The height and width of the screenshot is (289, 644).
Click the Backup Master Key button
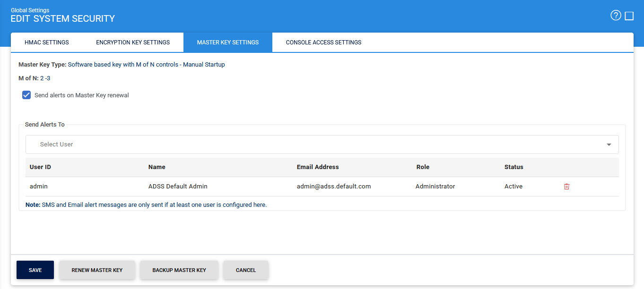[x=179, y=270]
